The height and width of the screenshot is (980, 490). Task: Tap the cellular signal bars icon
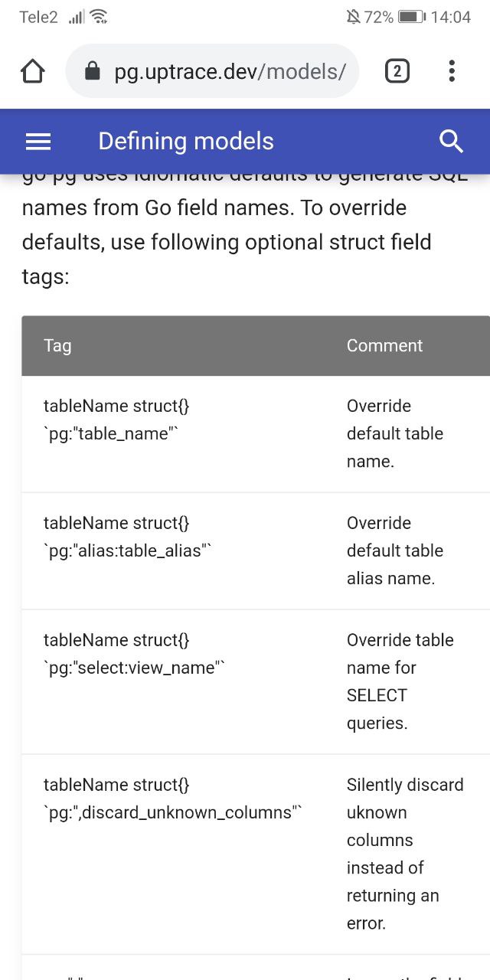[77, 17]
